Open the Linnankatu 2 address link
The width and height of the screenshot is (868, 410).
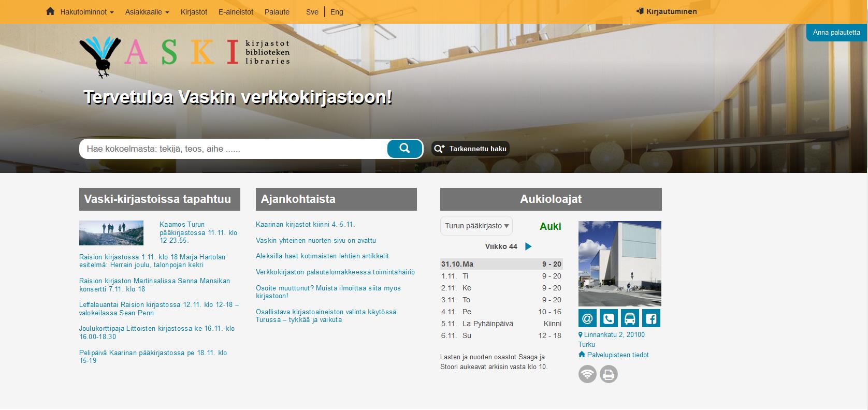pyautogui.click(x=612, y=339)
